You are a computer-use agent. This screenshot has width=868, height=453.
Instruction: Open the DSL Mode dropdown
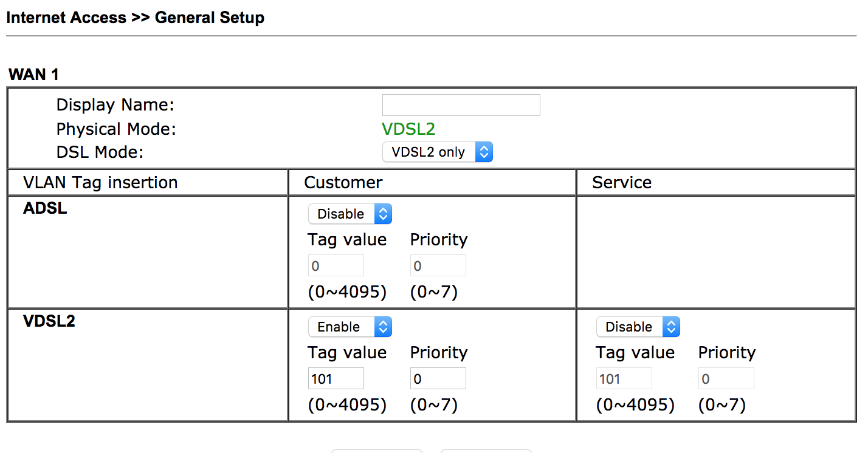coord(437,152)
